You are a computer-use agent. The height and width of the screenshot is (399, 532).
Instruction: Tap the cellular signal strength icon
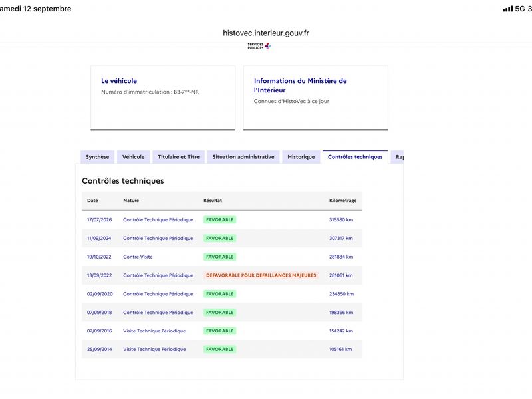click(507, 9)
